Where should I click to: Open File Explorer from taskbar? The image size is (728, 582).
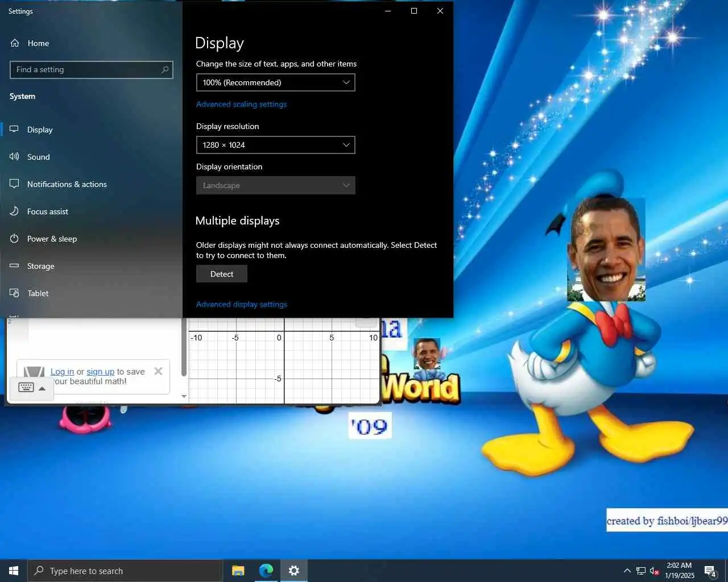point(238,571)
